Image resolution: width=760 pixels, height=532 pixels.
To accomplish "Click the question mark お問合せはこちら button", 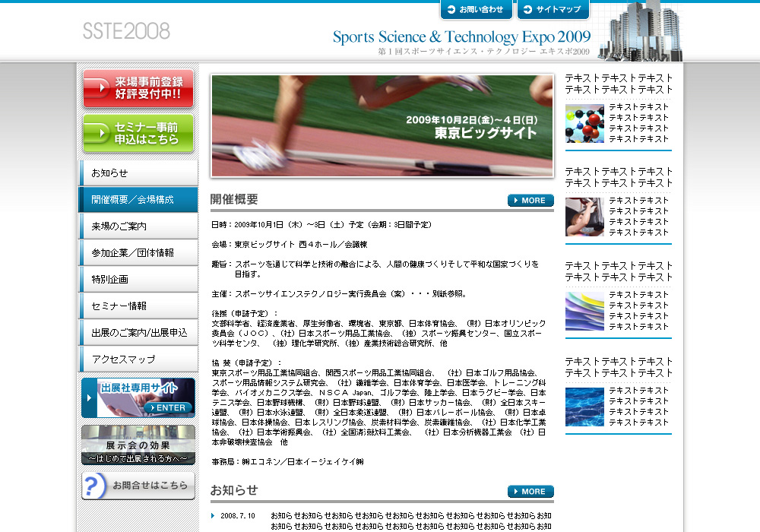I will tap(138, 486).
